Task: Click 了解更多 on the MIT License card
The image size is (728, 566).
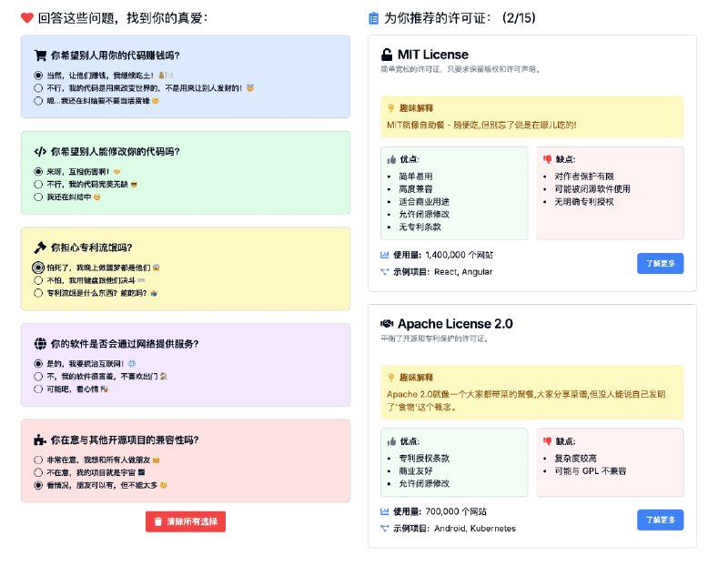Action: click(659, 263)
